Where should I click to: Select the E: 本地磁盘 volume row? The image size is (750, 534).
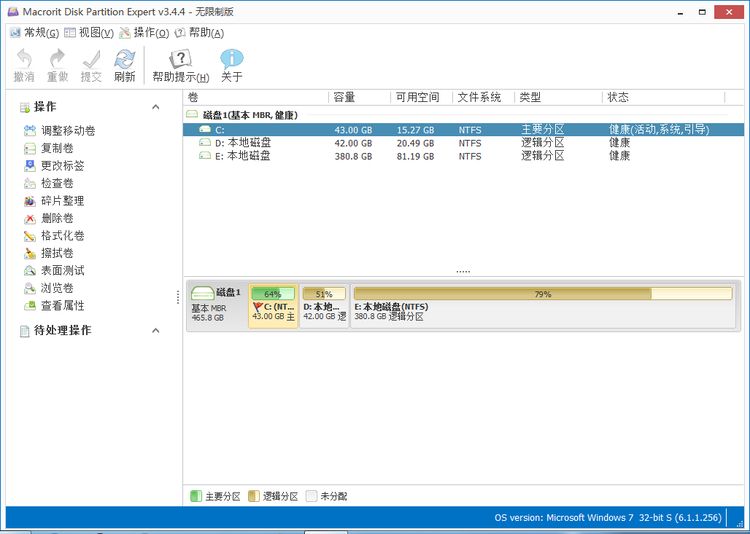463,156
